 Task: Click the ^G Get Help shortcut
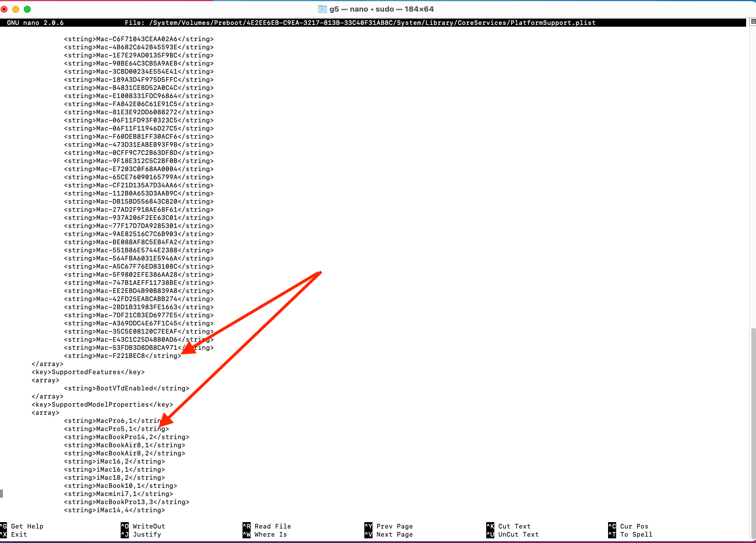[22, 526]
